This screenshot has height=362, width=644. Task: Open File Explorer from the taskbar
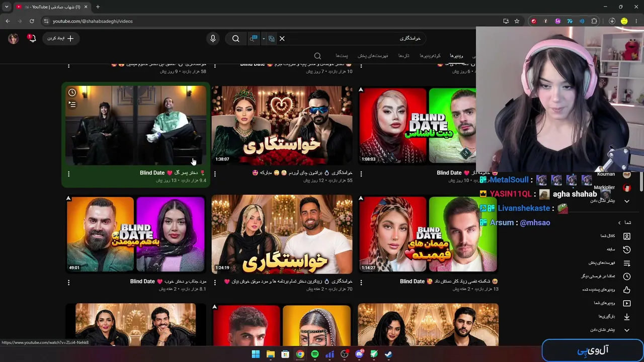click(270, 354)
